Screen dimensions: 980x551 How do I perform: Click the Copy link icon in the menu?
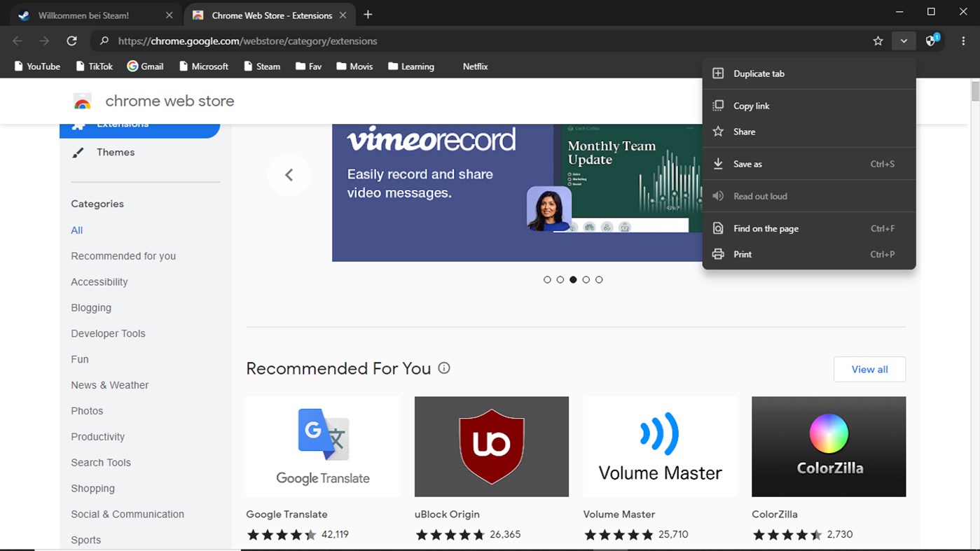point(718,106)
